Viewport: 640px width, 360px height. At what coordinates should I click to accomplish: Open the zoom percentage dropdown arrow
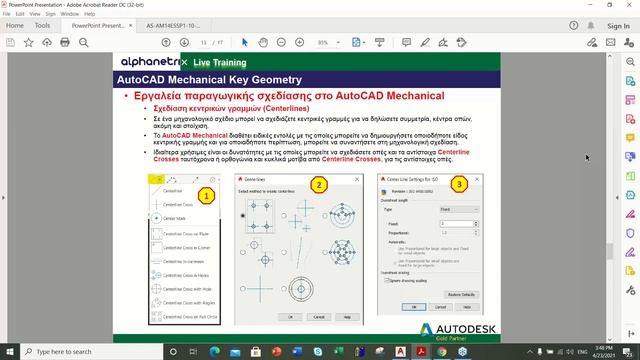pos(338,42)
